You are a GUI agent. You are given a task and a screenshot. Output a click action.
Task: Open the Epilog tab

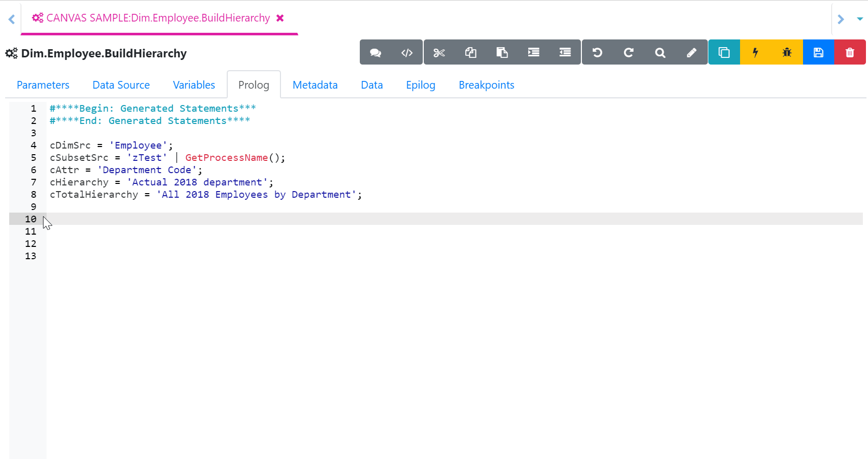tap(420, 85)
